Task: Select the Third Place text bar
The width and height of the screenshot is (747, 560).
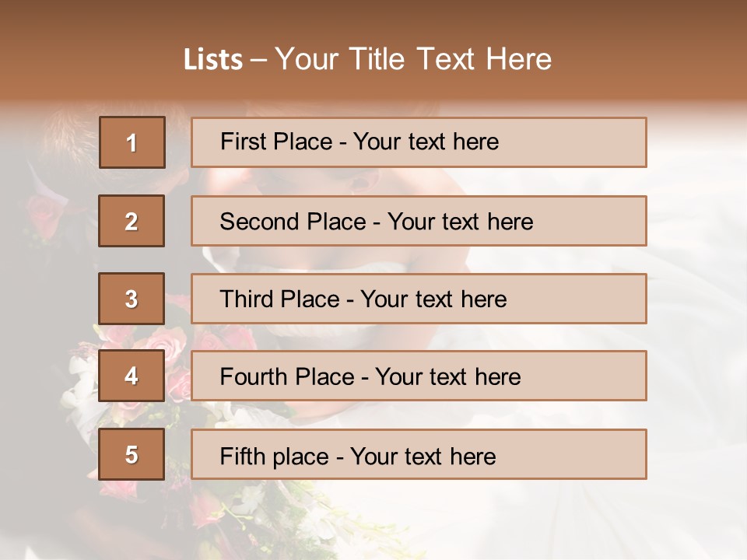Action: pos(419,299)
